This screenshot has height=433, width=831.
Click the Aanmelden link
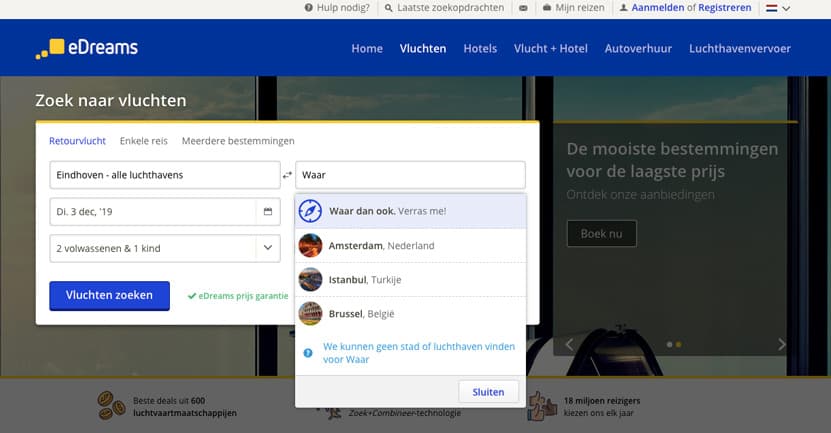658,8
